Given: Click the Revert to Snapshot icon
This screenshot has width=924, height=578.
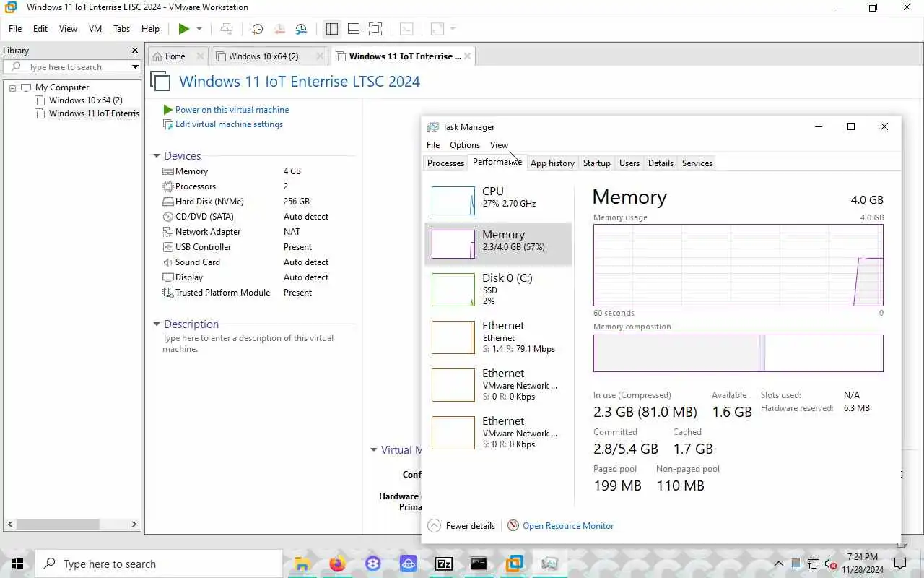Looking at the screenshot, I should [279, 29].
